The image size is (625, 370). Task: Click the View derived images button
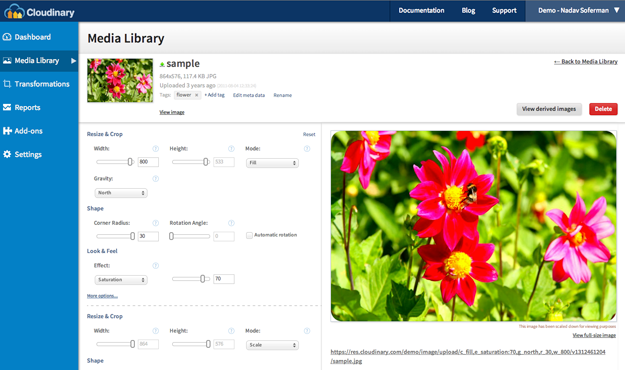point(549,109)
